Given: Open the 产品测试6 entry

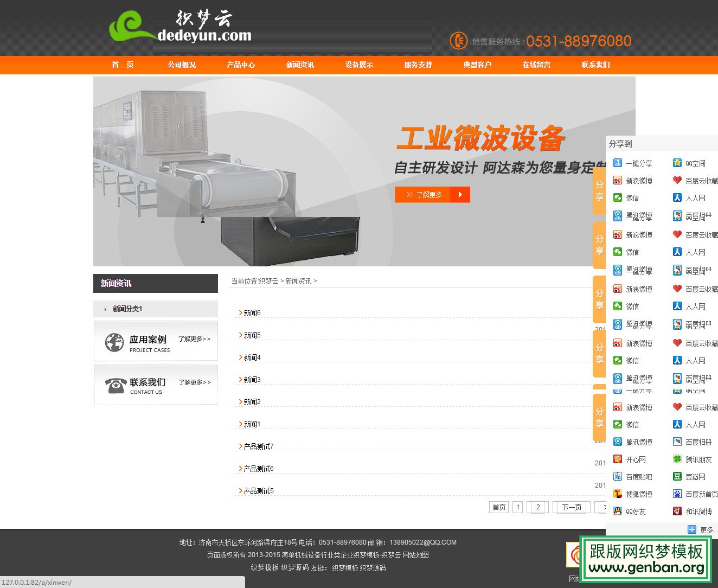Looking at the screenshot, I should point(259,469).
